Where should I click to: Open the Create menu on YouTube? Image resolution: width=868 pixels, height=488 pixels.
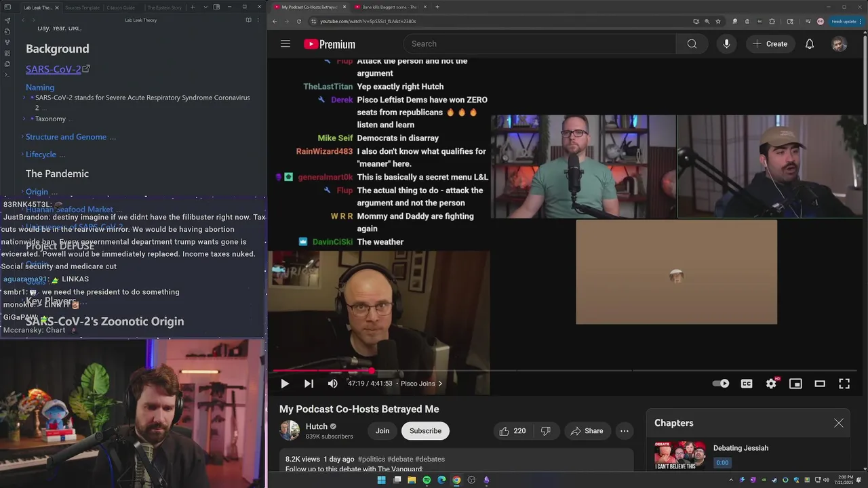pyautogui.click(x=770, y=44)
